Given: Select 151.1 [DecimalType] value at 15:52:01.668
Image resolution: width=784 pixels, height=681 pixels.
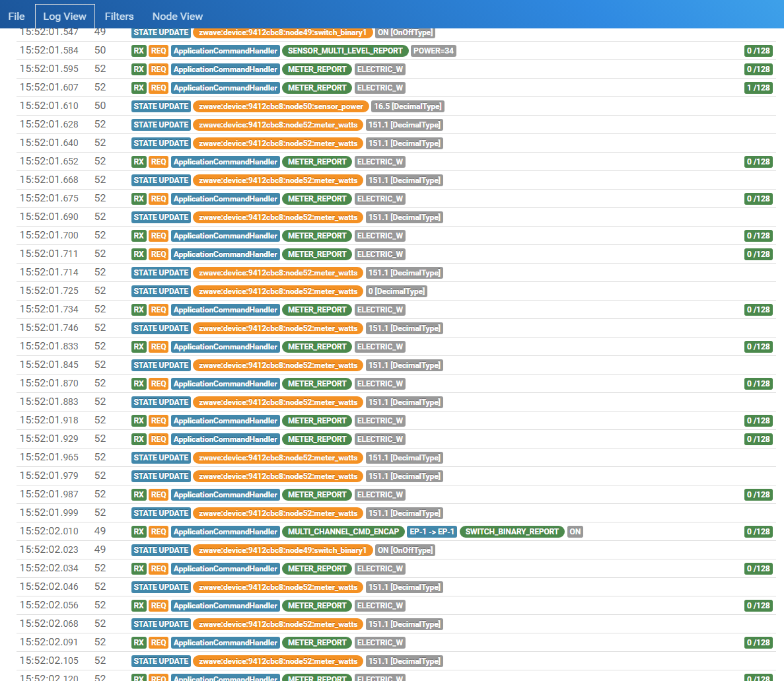Looking at the screenshot, I should pos(404,180).
